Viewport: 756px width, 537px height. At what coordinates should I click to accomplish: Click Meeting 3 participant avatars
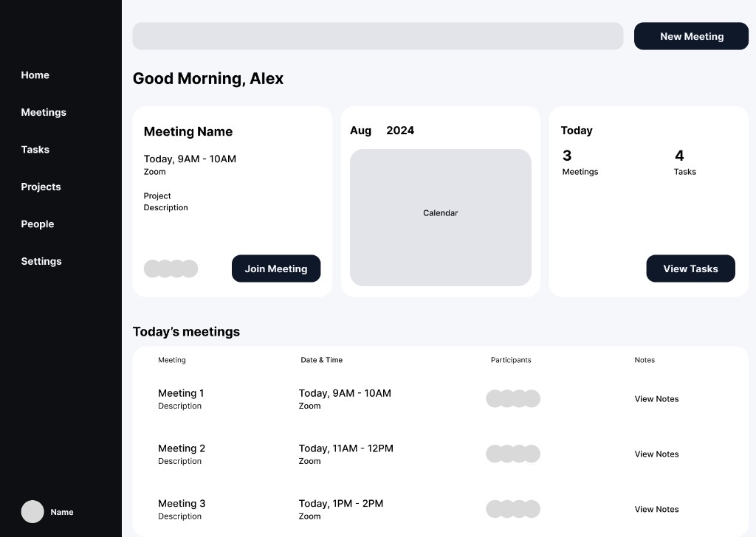tap(513, 509)
